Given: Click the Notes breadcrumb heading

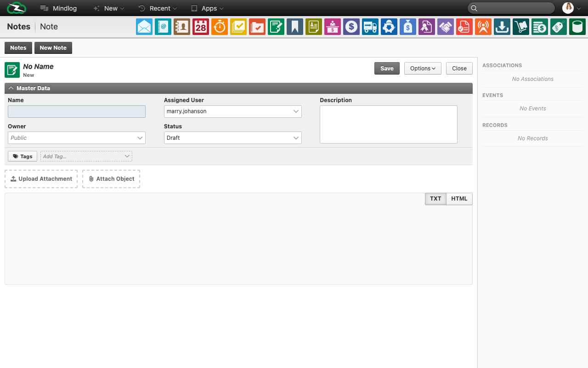Looking at the screenshot, I should pos(19,27).
